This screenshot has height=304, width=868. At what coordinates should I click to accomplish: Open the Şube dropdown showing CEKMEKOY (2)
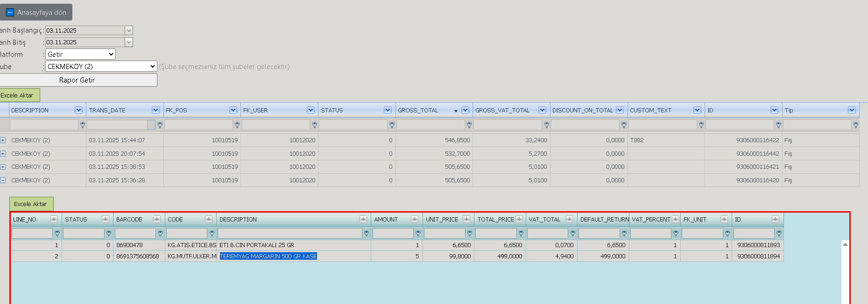(101, 66)
